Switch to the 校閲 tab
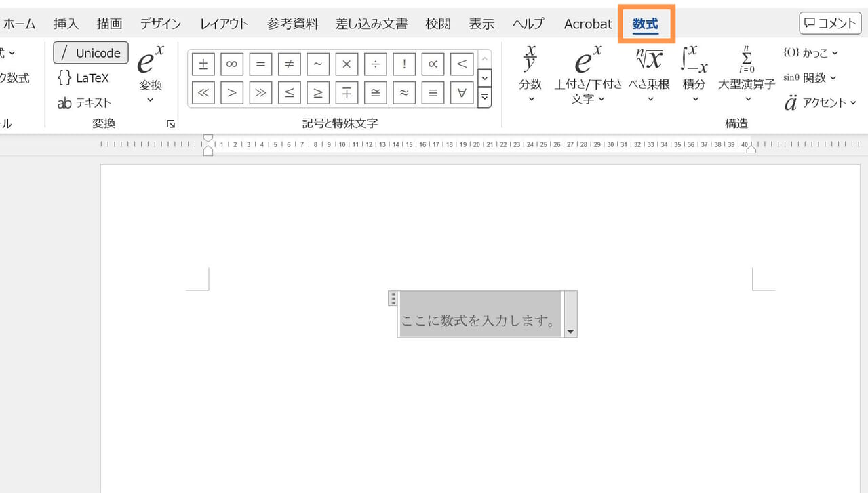868x493 pixels. (x=438, y=24)
